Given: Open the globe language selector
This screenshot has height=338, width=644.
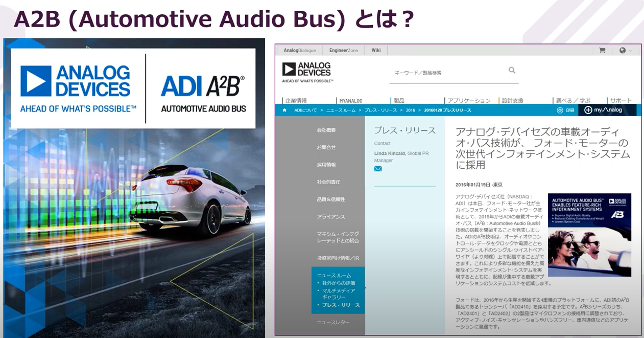Looking at the screenshot, I should (x=623, y=50).
